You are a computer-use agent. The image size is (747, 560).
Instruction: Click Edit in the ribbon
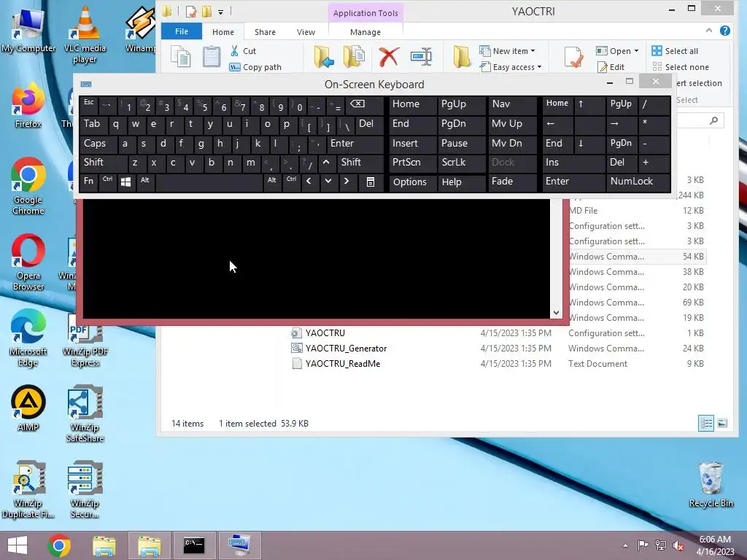611,67
